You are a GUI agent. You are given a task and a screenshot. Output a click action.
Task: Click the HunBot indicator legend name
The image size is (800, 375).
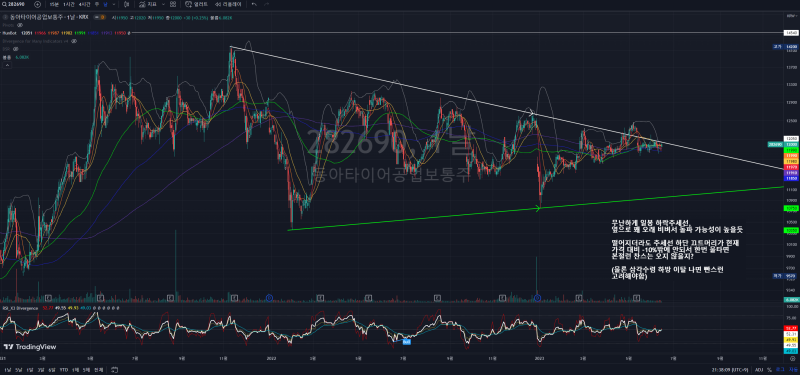(9, 33)
